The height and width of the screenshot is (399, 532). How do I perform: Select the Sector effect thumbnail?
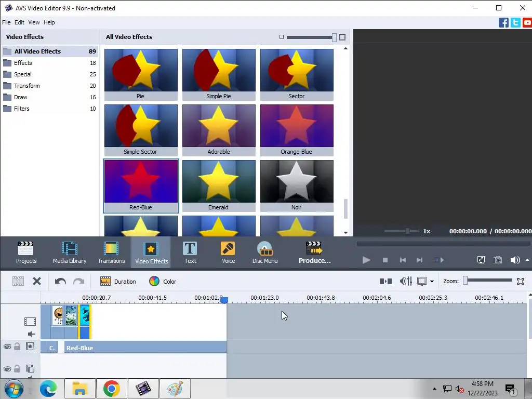297,74
